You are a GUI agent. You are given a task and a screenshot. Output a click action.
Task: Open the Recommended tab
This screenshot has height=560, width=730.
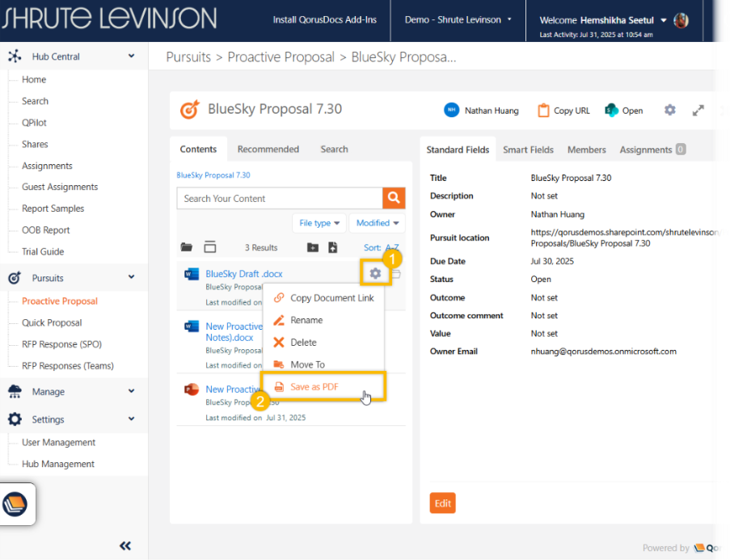coord(268,149)
